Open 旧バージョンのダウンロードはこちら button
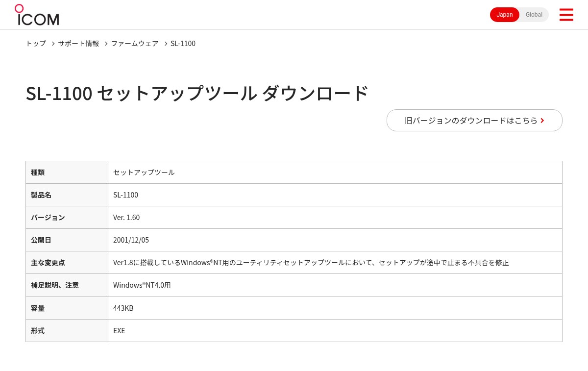 pos(474,120)
